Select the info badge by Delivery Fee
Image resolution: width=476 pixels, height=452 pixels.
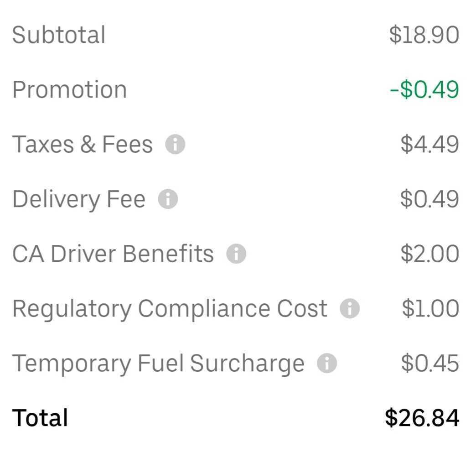click(x=169, y=199)
